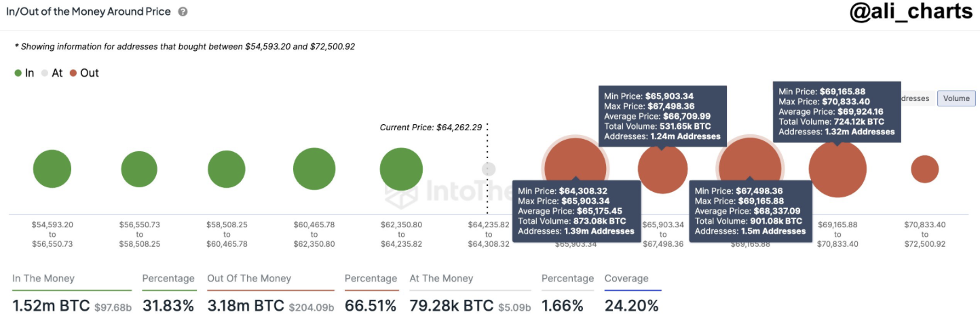980x331 pixels.
Task: Switch to the Volume view tab
Action: (956, 98)
